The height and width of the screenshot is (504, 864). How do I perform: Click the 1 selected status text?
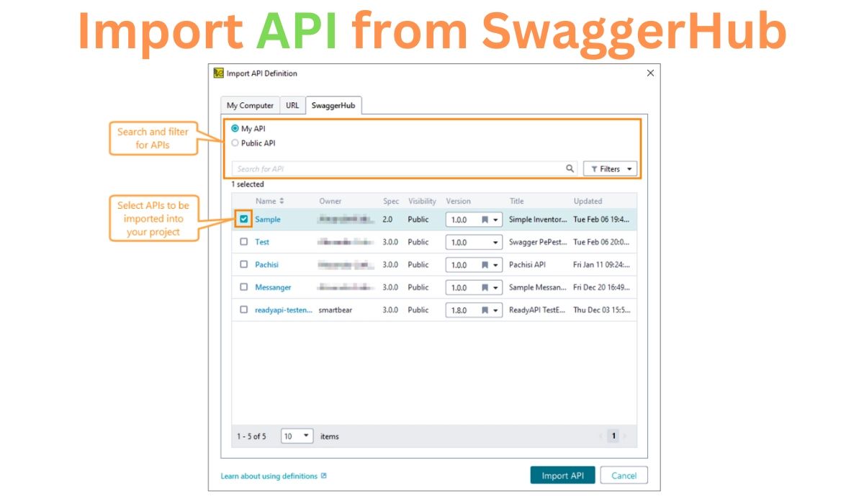click(248, 184)
